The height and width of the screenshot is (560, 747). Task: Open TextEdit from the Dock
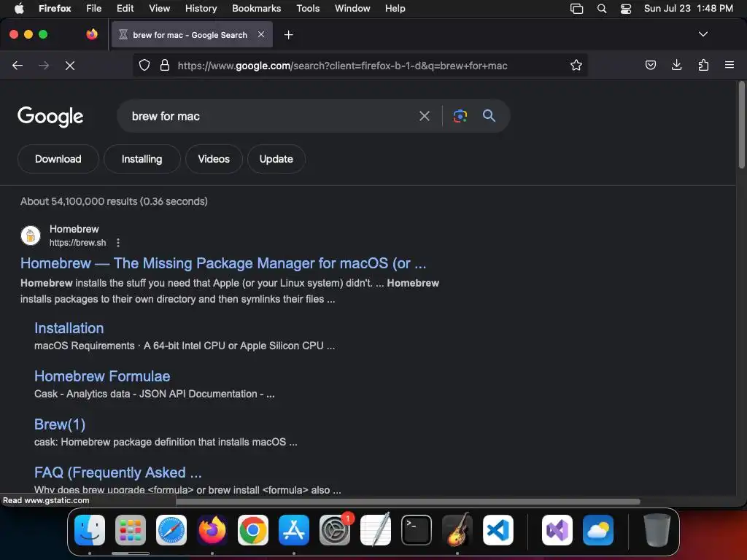click(376, 530)
